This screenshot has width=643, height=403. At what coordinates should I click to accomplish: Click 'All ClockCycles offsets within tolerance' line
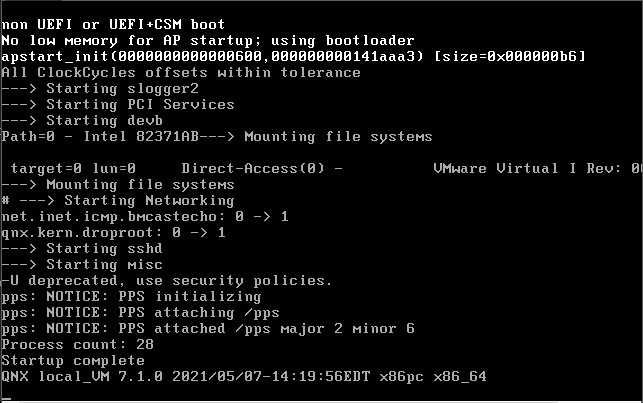(x=181, y=73)
